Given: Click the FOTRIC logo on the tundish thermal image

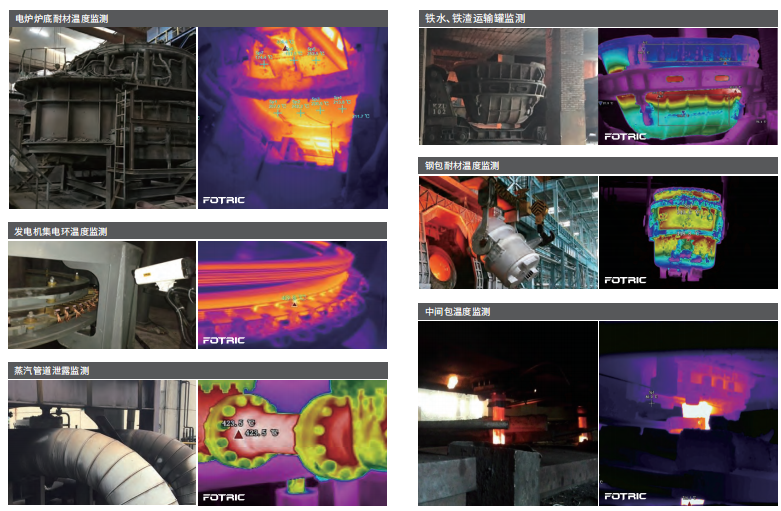Looking at the screenshot, I should (625, 496).
